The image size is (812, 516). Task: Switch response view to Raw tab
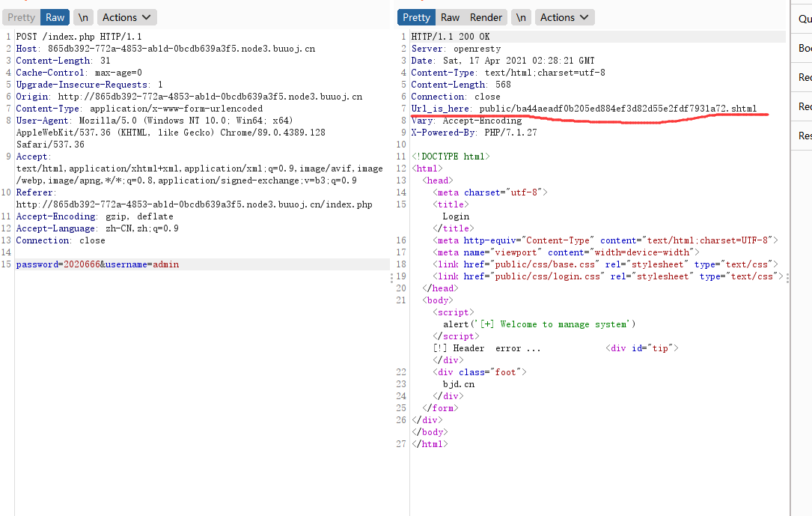pos(450,17)
